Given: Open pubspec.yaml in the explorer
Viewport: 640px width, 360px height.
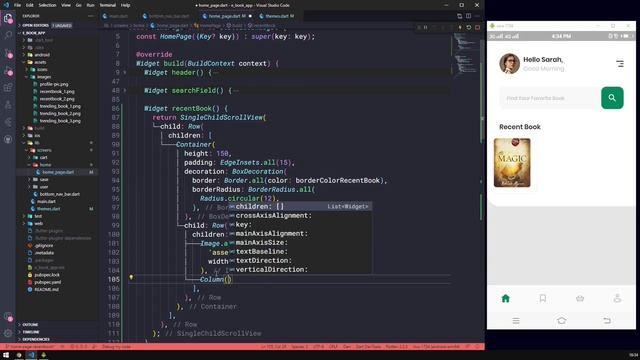Looking at the screenshot, I should [48, 282].
